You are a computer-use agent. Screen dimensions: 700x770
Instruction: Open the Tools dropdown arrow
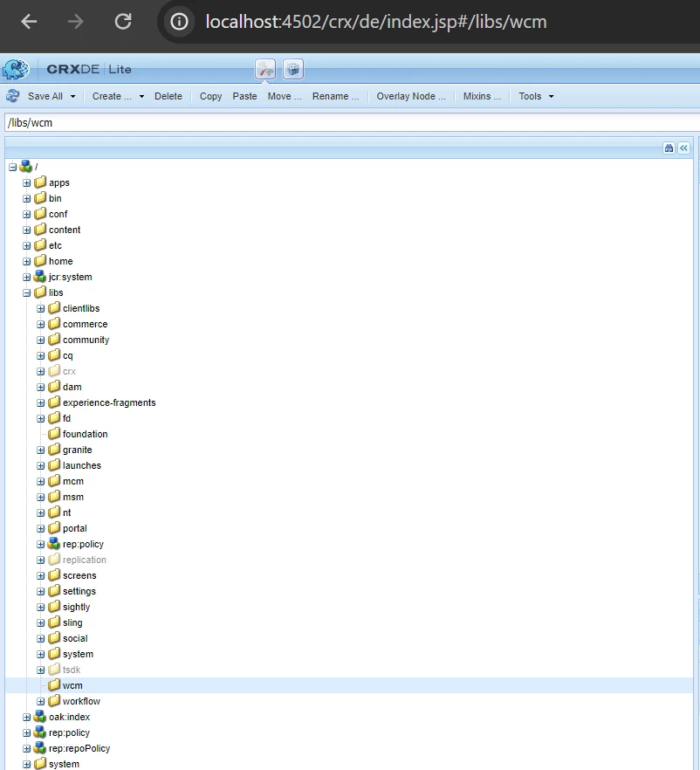coord(551,96)
